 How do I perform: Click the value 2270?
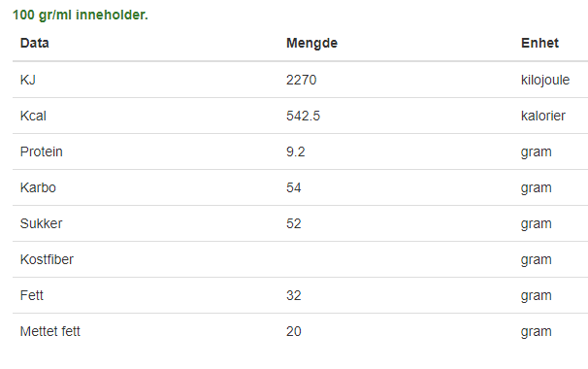(301, 80)
